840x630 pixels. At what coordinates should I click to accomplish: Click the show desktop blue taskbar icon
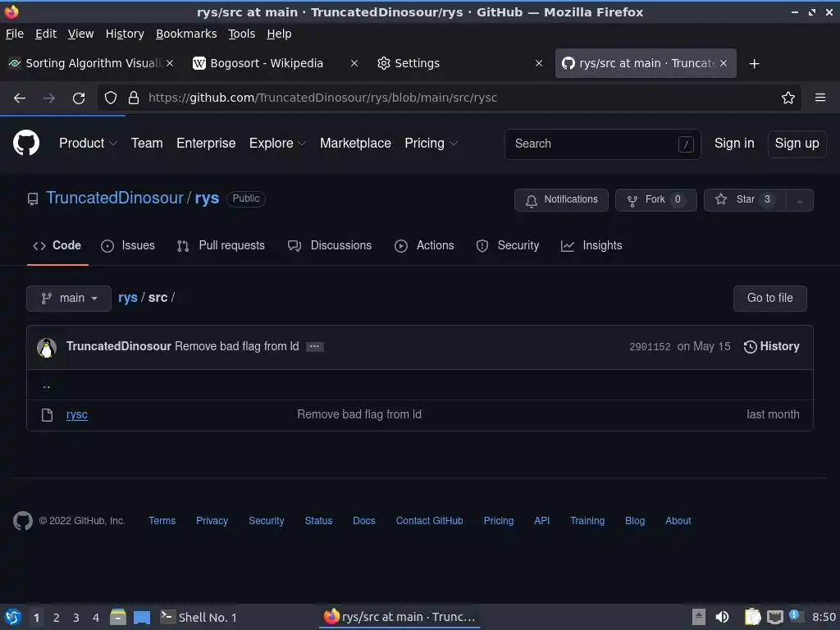[x=142, y=617]
